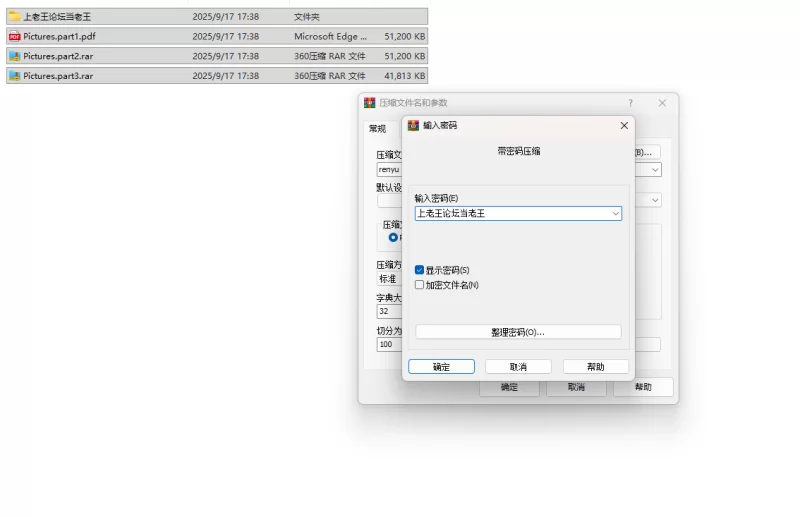Viewport: 800px width, 517px height.
Task: Click inside the password text field
Action: click(510, 213)
